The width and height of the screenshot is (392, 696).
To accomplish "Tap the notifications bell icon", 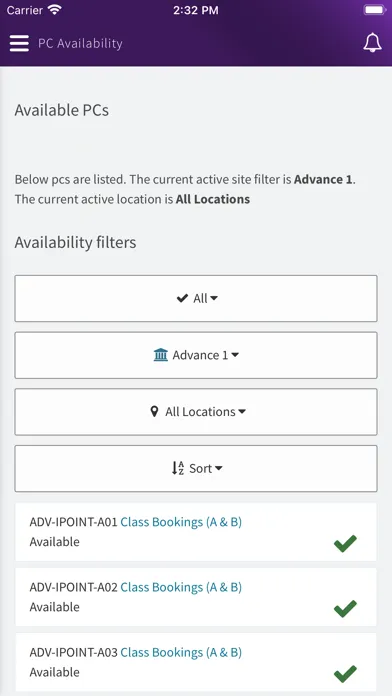I will tap(372, 43).
